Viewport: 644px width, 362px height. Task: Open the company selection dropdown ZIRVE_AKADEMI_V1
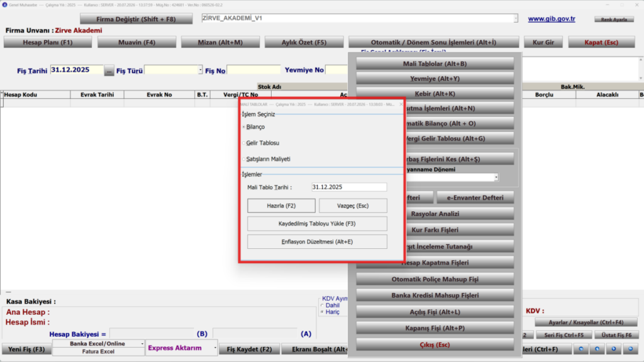coord(516,18)
